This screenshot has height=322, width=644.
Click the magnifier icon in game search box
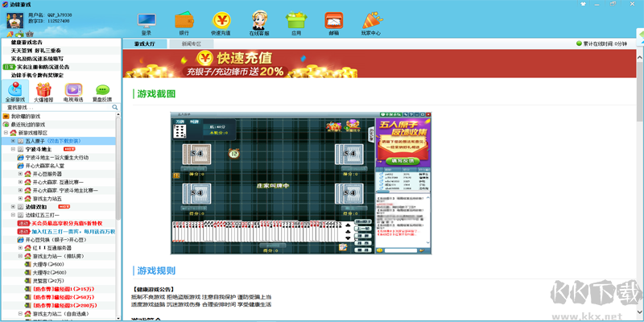click(x=115, y=107)
